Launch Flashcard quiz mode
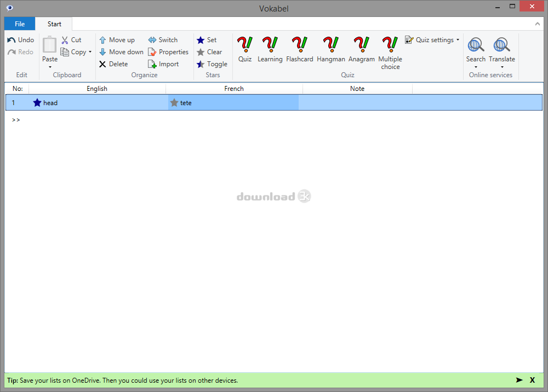548x392 pixels. (299, 49)
